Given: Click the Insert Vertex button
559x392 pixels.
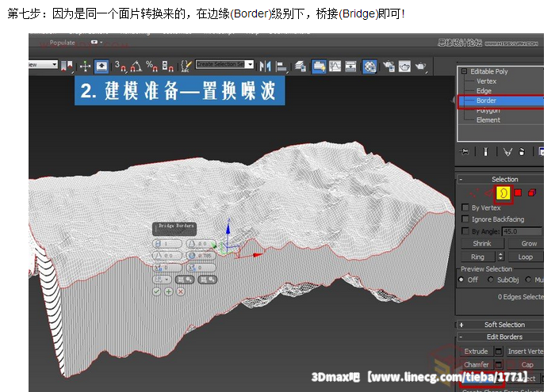Looking at the screenshot, I should tap(526, 352).
